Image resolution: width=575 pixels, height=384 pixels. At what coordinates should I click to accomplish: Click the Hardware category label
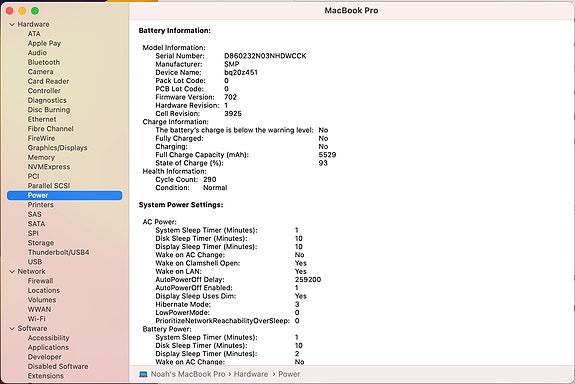33,24
